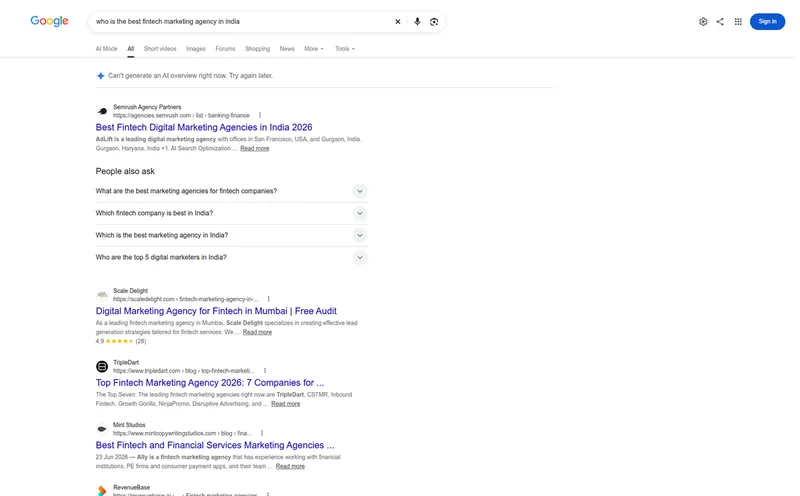Viewport: 800px width, 496px height.
Task: Click the Sign in button
Action: pyautogui.click(x=767, y=21)
